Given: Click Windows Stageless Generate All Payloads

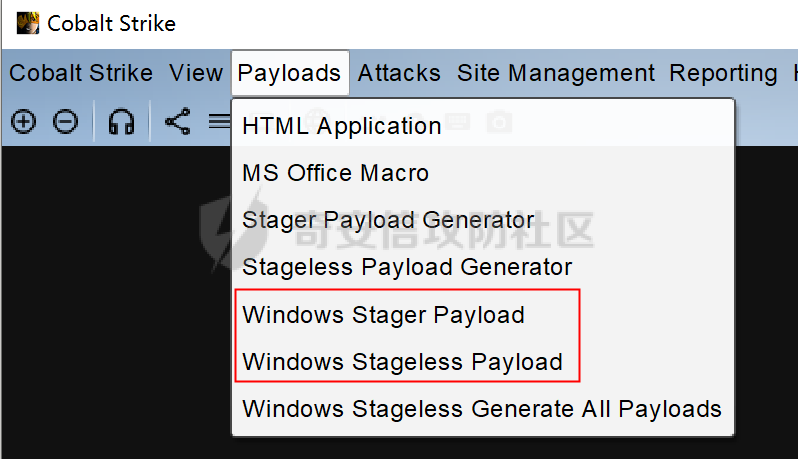Looking at the screenshot, I should pyautogui.click(x=482, y=409).
